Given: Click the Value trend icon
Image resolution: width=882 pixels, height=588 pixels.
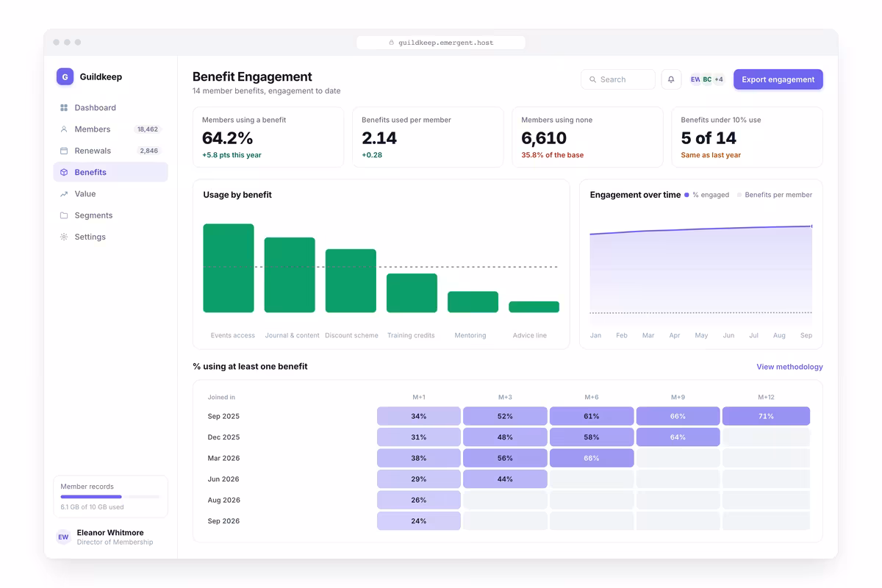Looking at the screenshot, I should [x=64, y=194].
